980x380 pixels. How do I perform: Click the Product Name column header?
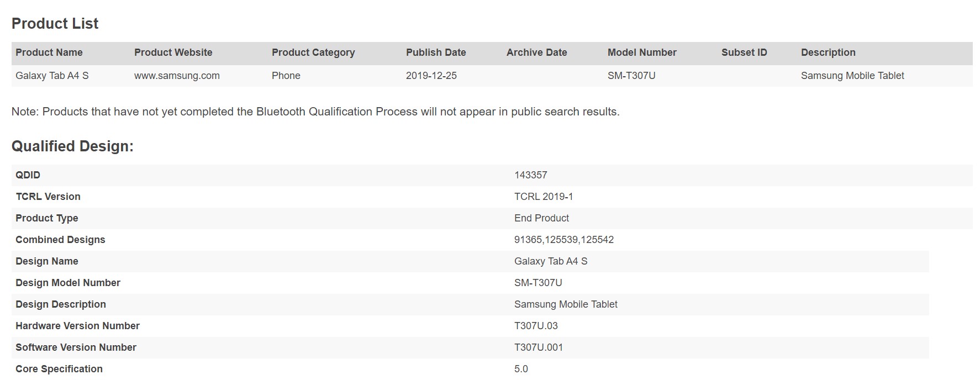49,52
